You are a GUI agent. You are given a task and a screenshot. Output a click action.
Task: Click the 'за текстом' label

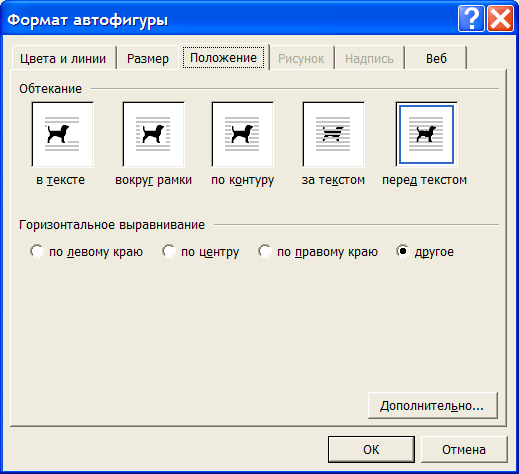333,180
